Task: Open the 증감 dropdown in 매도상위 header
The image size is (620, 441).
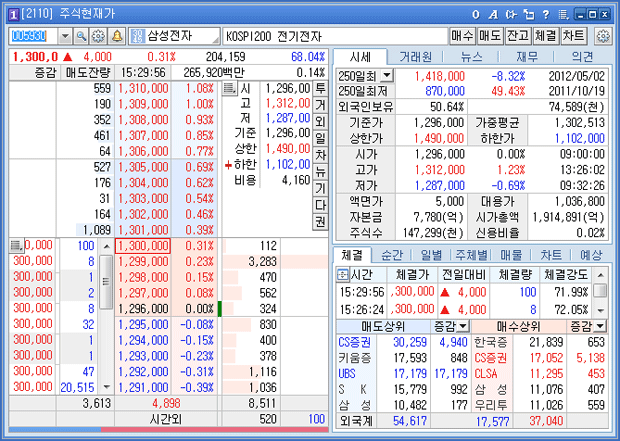Action: pos(464,326)
